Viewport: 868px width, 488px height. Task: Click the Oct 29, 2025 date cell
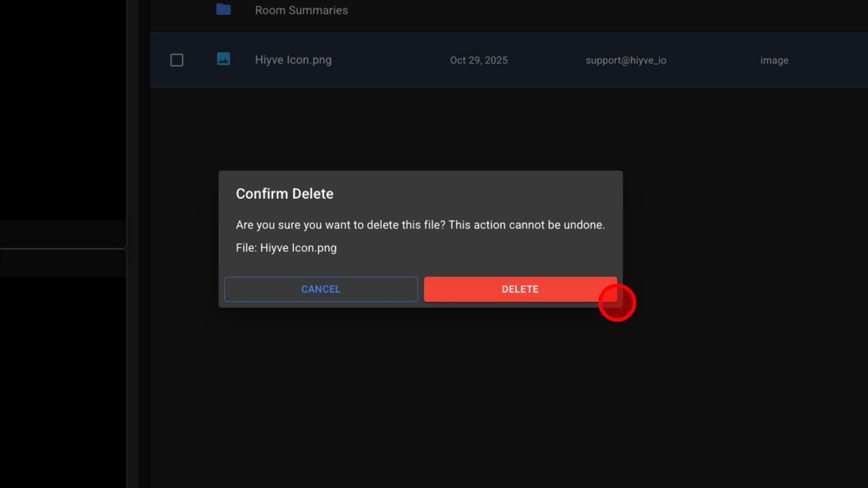click(x=478, y=60)
